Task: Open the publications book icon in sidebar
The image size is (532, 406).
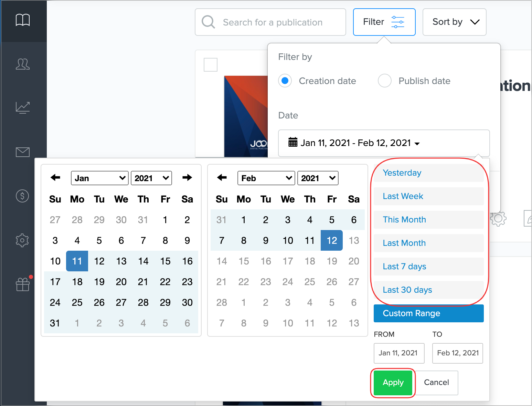Action: pos(23,20)
